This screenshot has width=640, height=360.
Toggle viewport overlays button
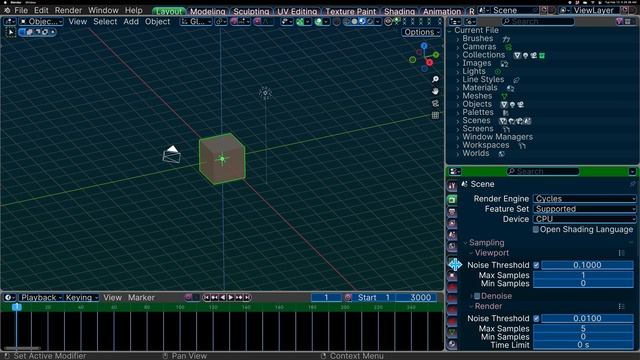pos(318,21)
